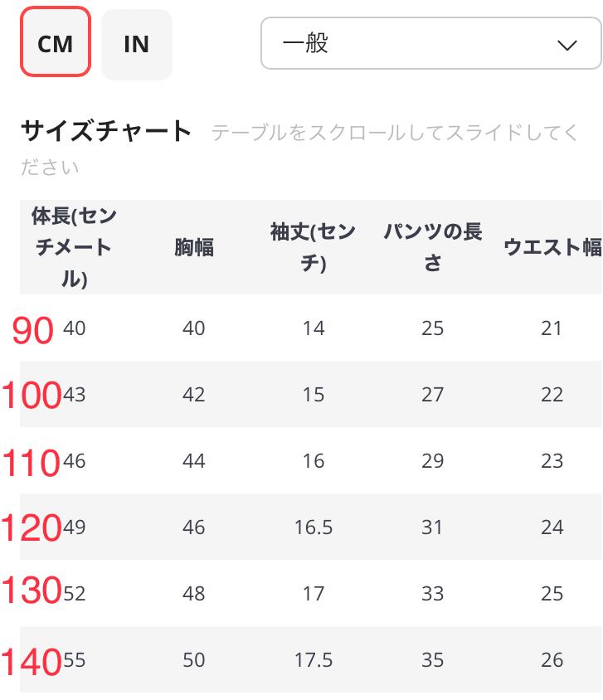Click the dropdown chevron arrow icon

pyautogui.click(x=567, y=45)
